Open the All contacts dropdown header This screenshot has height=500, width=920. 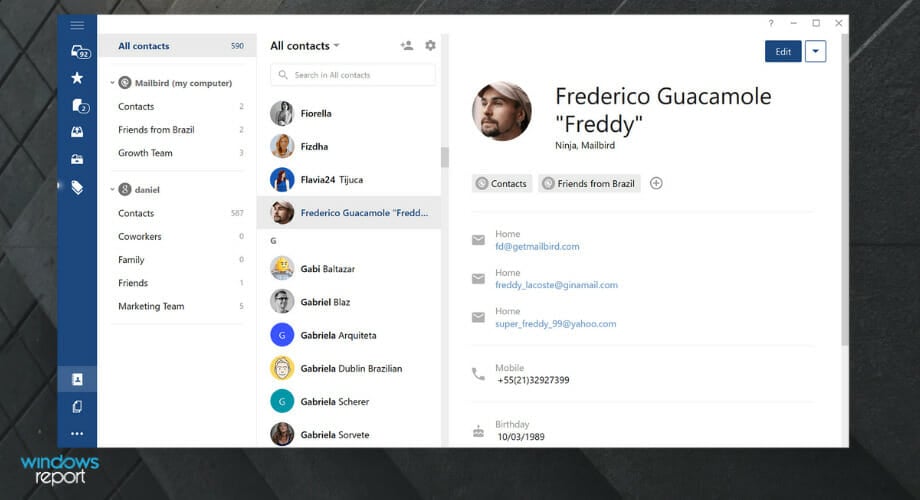pyautogui.click(x=305, y=45)
